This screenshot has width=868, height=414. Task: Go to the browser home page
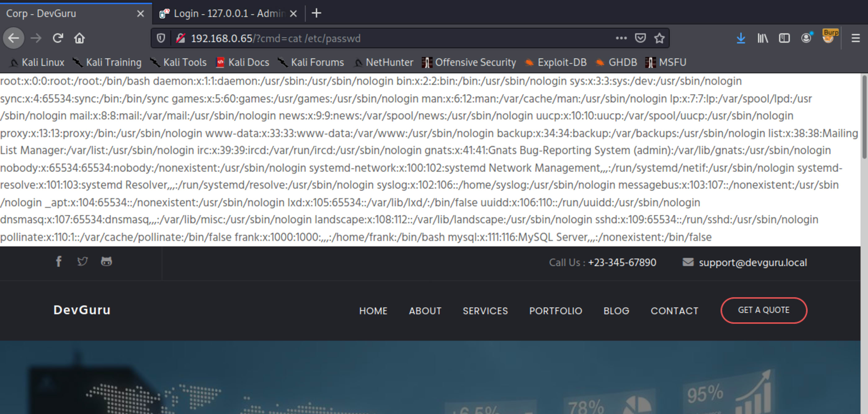(x=79, y=38)
